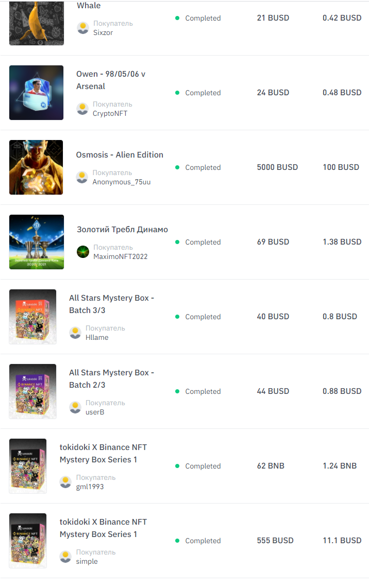369x588 pixels.
Task: Click MaximoNFT2022 green avatar icon
Action: [82, 252]
